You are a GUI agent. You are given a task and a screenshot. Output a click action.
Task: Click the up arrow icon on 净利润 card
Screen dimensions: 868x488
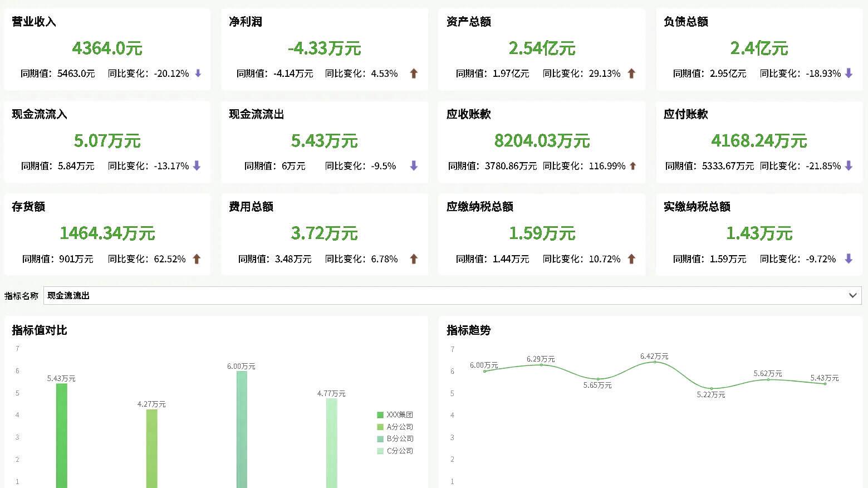click(x=414, y=73)
